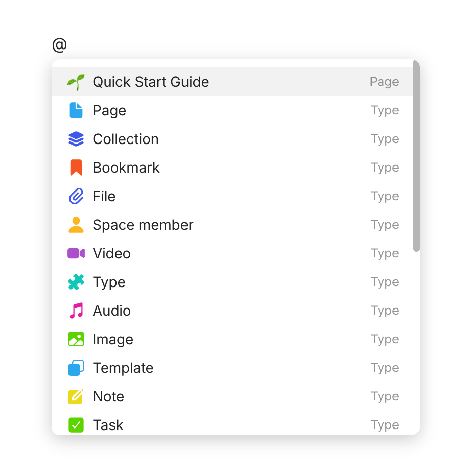Click the yellow Space member person icon
This screenshot has width=464, height=476.
tap(76, 225)
